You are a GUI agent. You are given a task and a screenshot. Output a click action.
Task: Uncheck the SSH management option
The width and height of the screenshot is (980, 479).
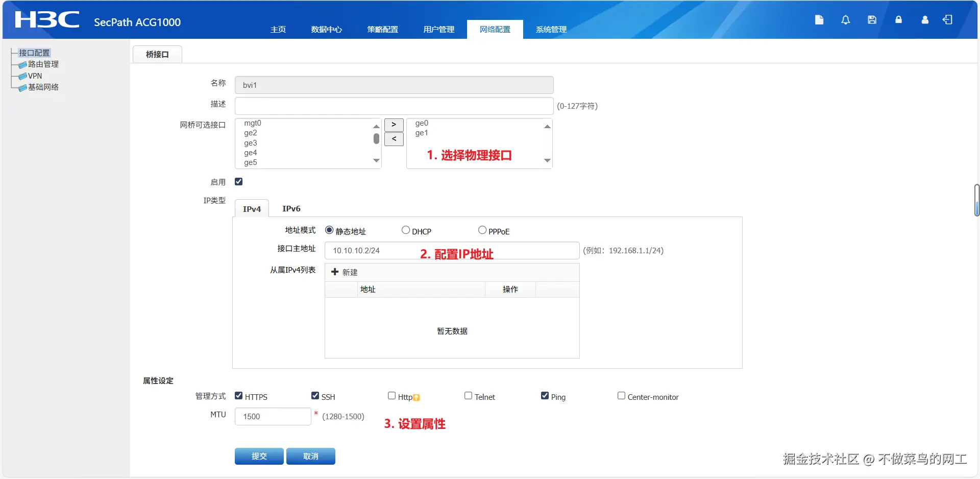315,396
